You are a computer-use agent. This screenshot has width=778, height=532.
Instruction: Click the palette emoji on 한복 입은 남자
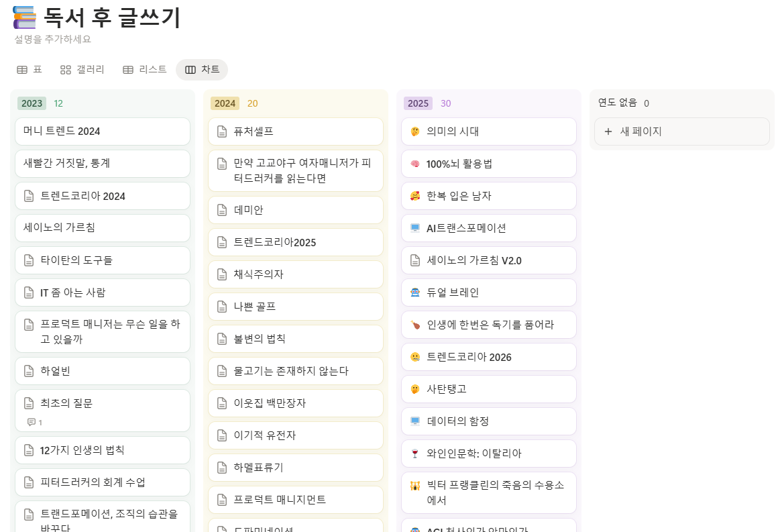tap(414, 196)
